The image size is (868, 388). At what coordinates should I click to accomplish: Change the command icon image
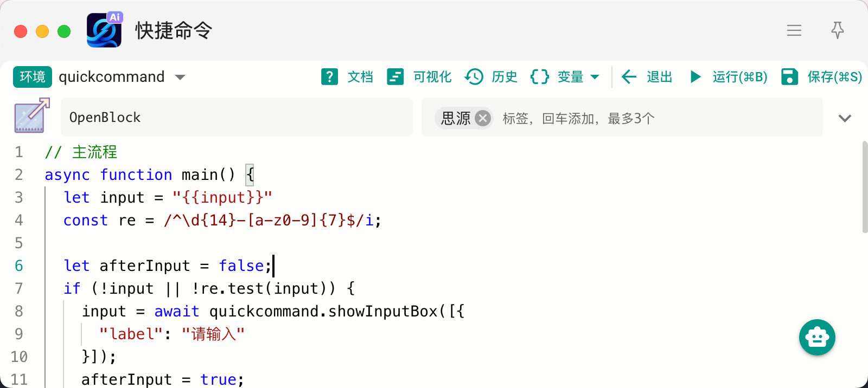(x=32, y=115)
